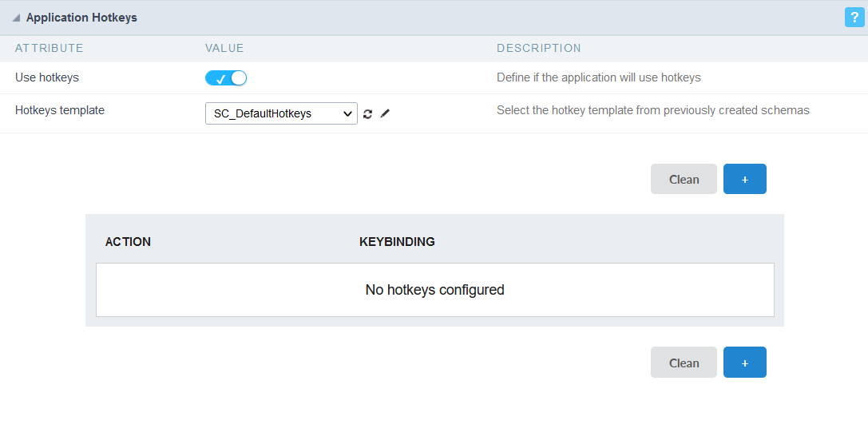Select the 'No hotkeys configured' empty row
Viewport: 868px width, 448px height.
point(434,290)
